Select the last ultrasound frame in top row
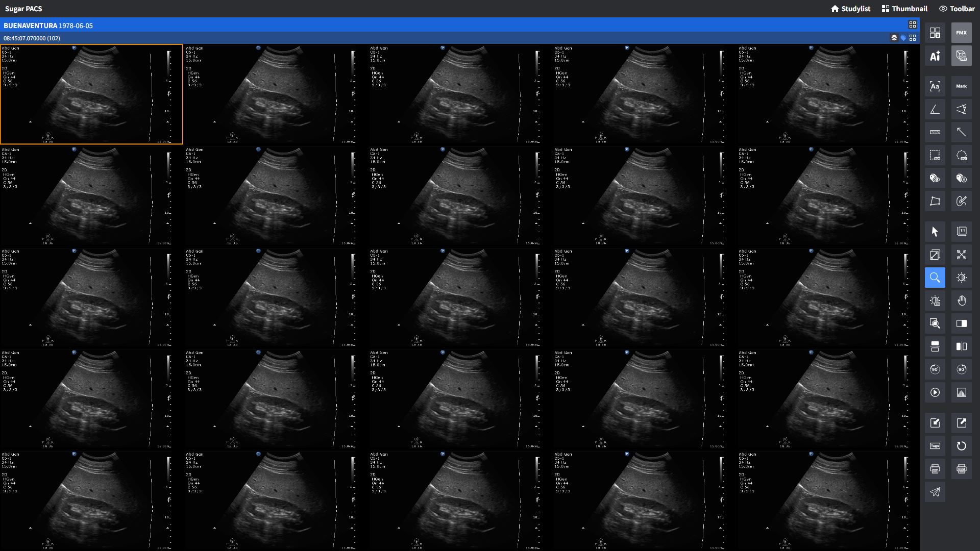This screenshot has height=551, width=980. [x=828, y=94]
